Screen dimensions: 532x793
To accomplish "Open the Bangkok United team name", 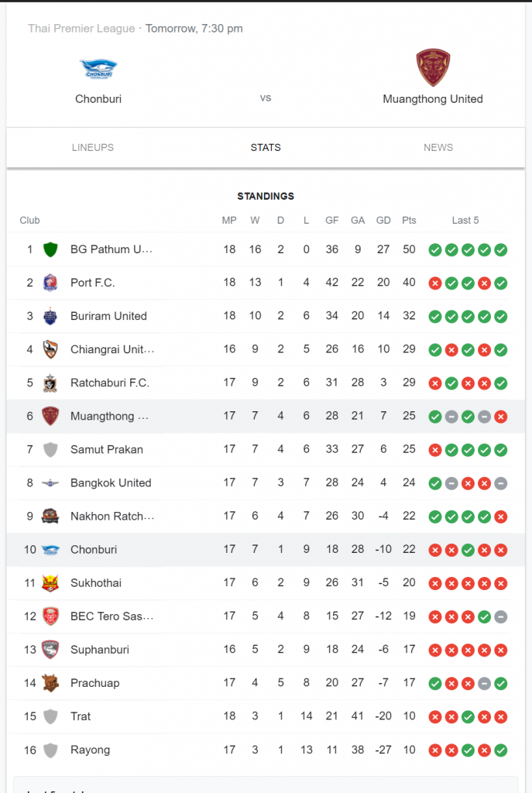I will [x=111, y=483].
